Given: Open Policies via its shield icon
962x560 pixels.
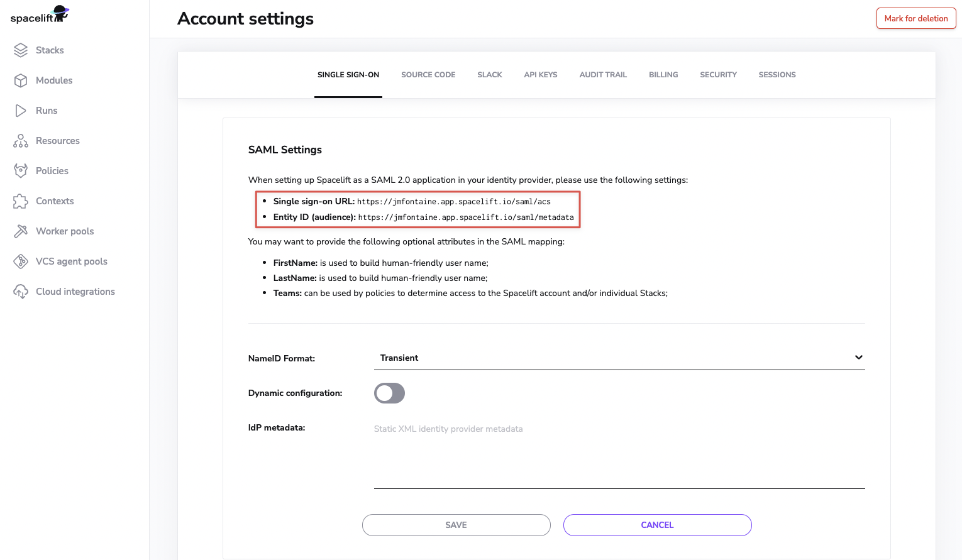Looking at the screenshot, I should [21, 171].
